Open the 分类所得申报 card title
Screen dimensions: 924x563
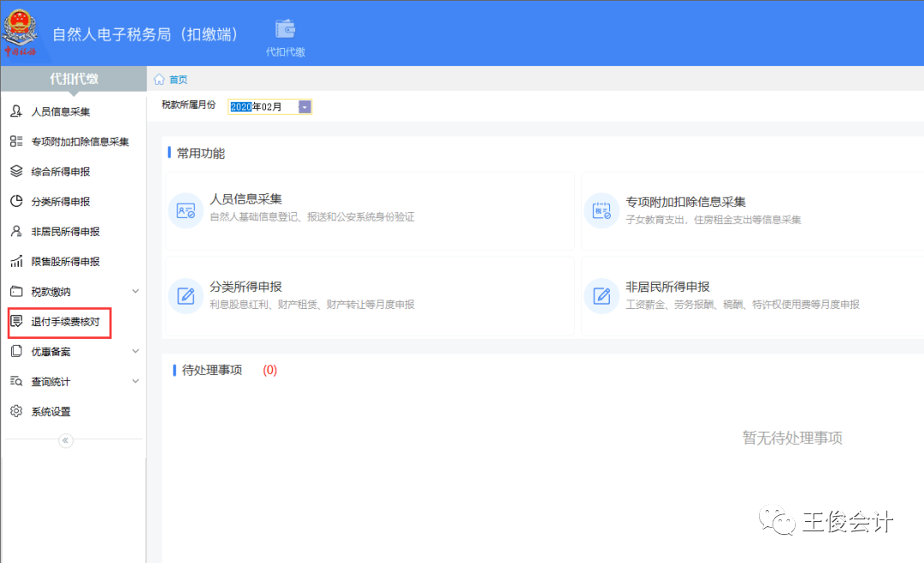coord(246,287)
